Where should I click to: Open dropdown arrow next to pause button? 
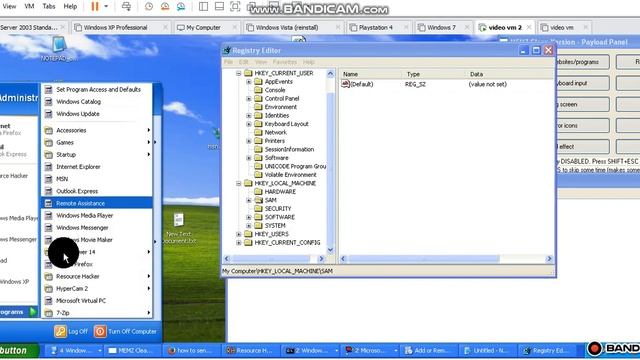pos(106,6)
